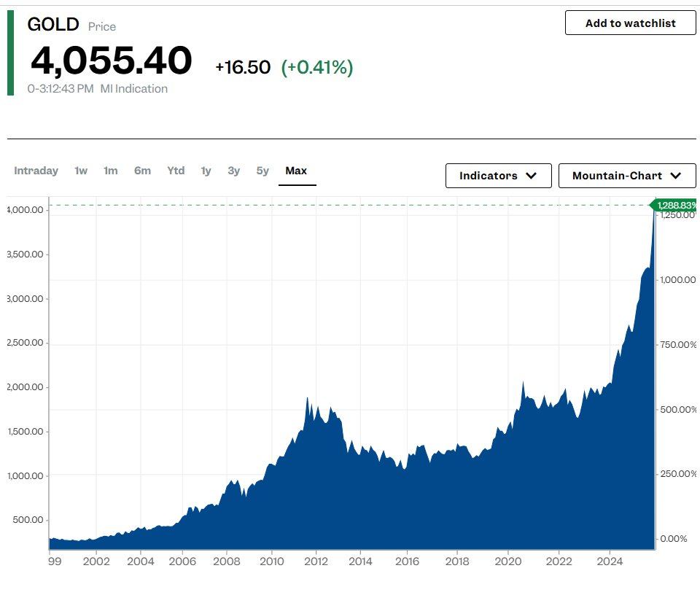This screenshot has height=595, width=700.
Task: Switch chart to 3y range
Action: (234, 171)
